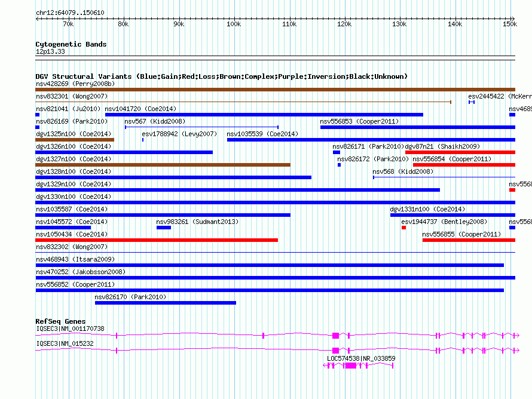Screen dimensions: 532x399
Task: Click the DGV Structural Variants track title
Action: (221, 76)
